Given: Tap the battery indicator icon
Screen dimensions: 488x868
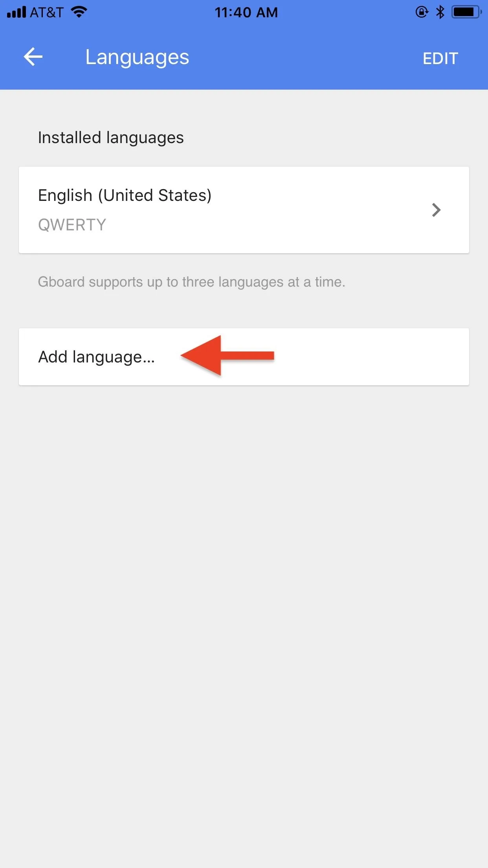Looking at the screenshot, I should click(466, 12).
